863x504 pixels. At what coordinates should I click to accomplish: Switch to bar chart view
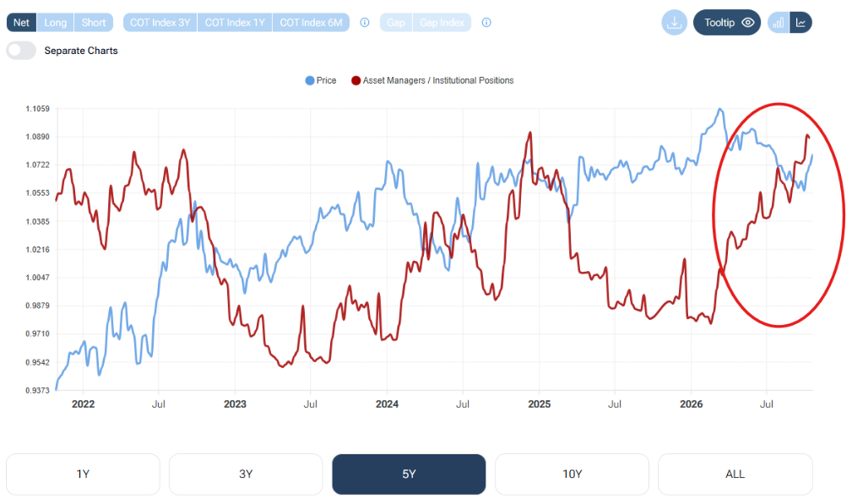(779, 23)
